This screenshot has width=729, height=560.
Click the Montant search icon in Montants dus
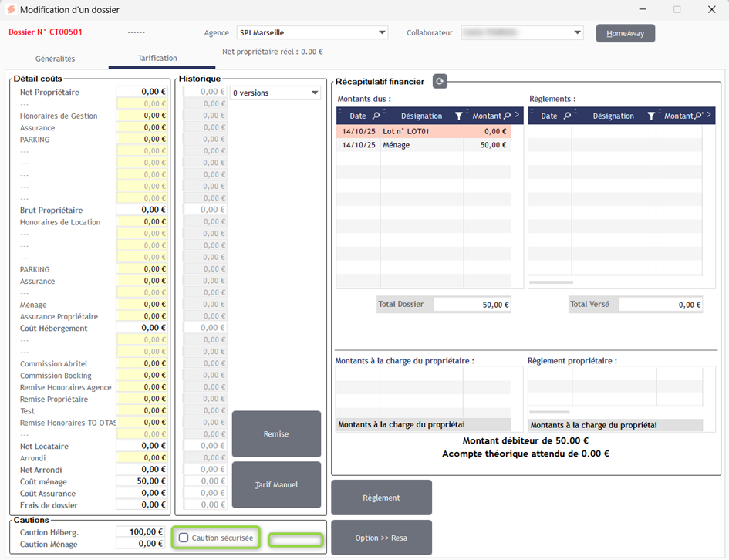pos(507,116)
